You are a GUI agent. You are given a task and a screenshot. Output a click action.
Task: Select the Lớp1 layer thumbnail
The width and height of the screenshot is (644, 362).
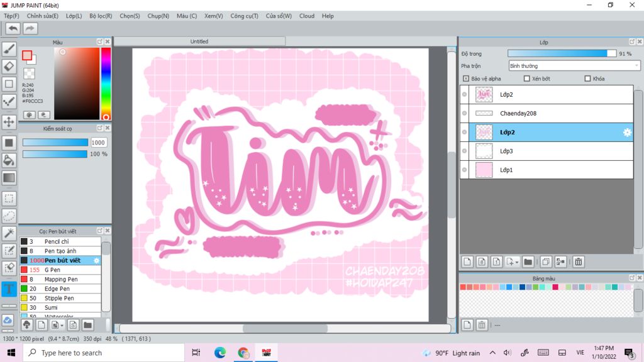[x=484, y=170]
